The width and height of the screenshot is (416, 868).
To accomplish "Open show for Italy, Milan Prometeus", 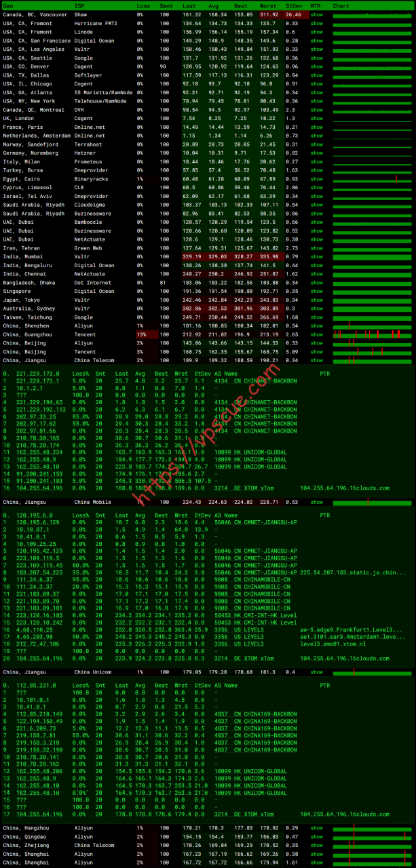I will 317,162.
